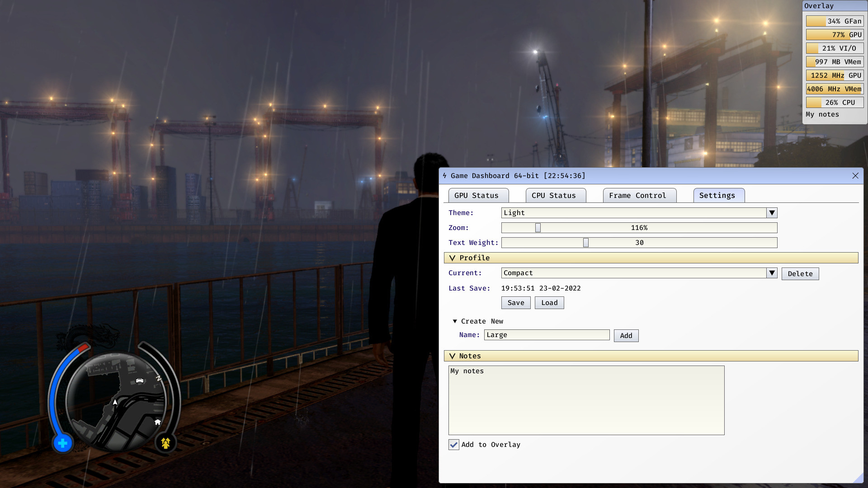Viewport: 868px width, 488px height.
Task: Collapse the Create New expander
Action: coord(455,321)
